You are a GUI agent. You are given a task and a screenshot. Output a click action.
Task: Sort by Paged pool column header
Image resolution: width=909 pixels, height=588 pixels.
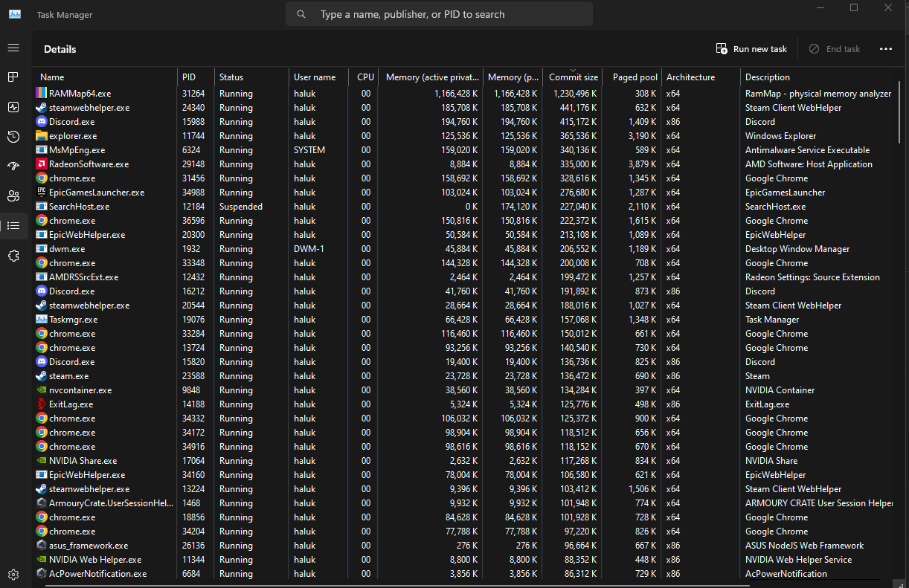point(632,77)
